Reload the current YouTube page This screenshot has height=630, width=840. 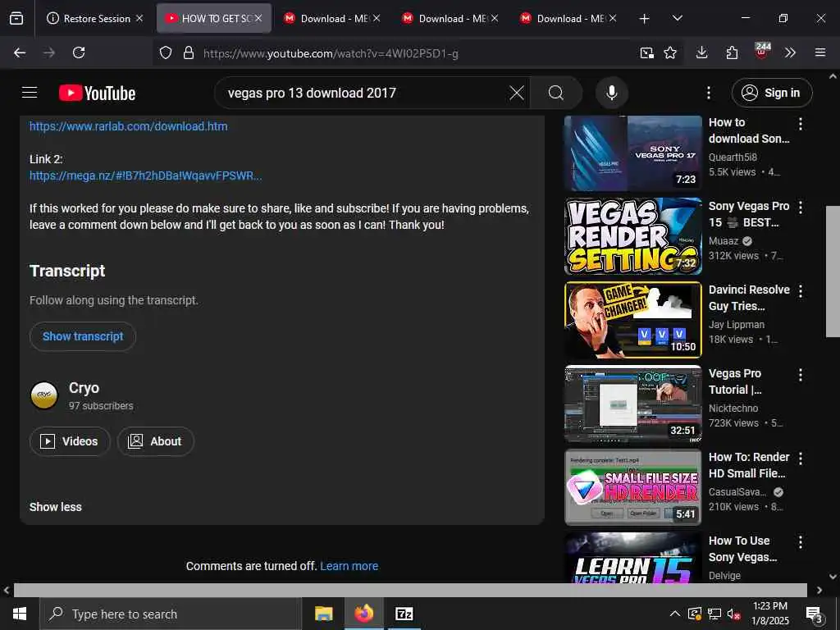(x=79, y=52)
